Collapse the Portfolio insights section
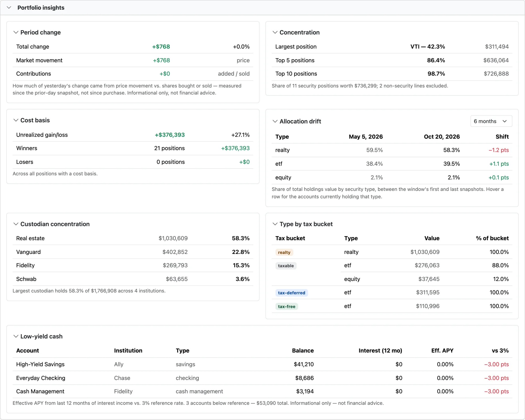The width and height of the screenshot is (525, 420). (9, 8)
